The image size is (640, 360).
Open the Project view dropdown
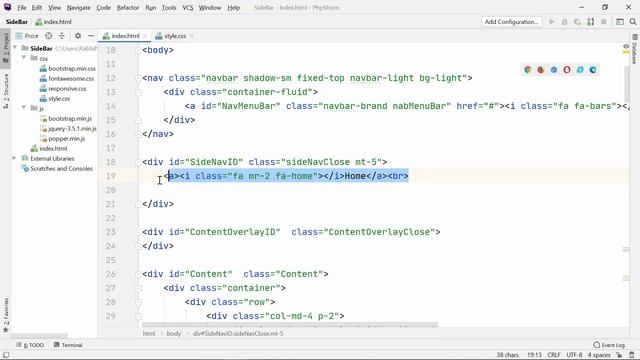[x=27, y=36]
